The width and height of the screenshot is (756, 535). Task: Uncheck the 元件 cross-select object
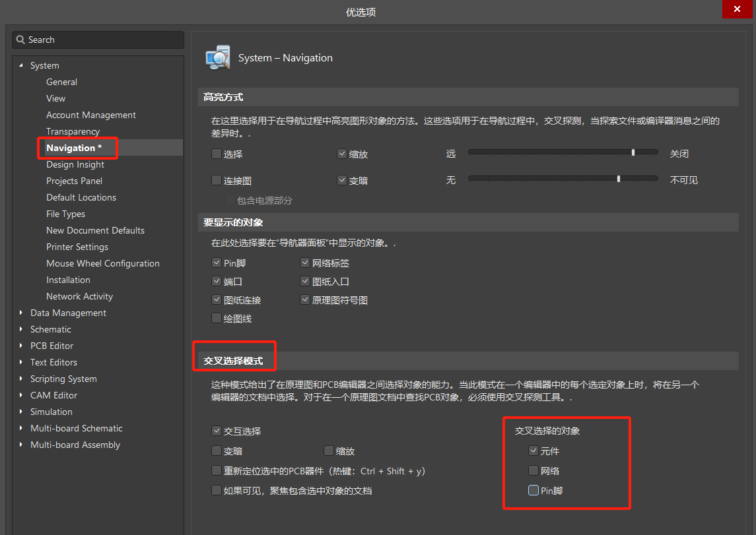tap(533, 451)
